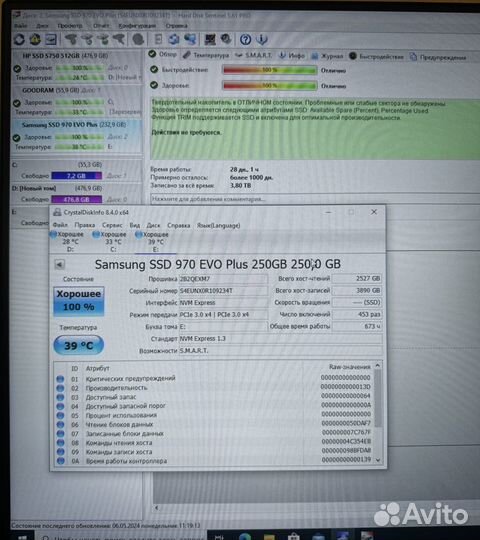Click the first disk test icon in toolbar
480x540 pixels.
click(71, 40)
